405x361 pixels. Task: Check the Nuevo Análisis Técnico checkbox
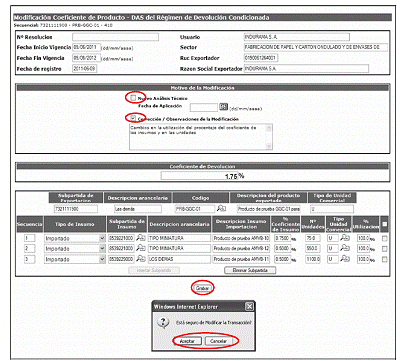click(133, 98)
